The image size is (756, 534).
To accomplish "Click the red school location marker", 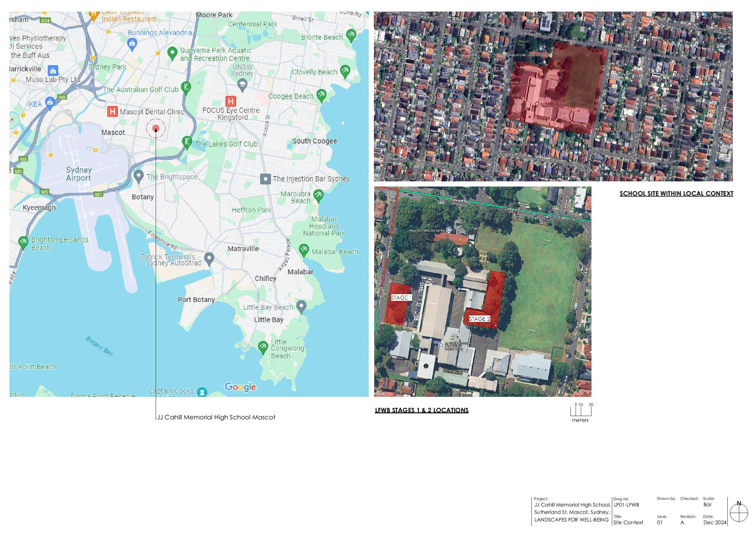I will [156, 129].
